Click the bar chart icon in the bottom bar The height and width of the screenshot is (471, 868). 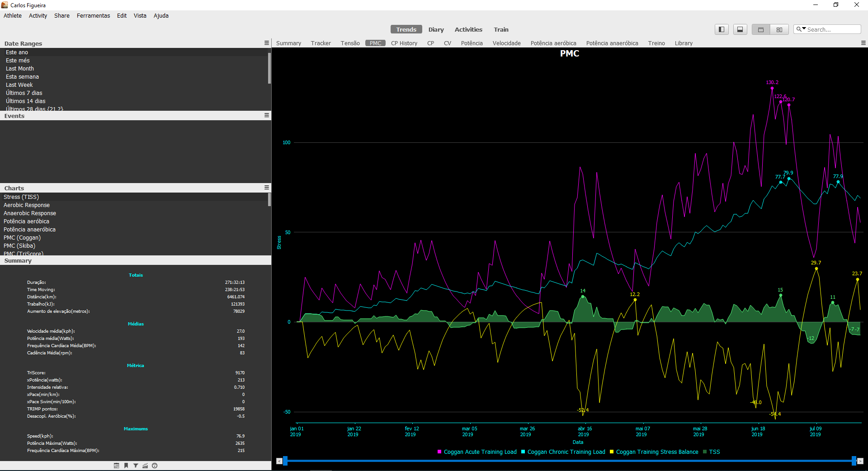(x=145, y=466)
